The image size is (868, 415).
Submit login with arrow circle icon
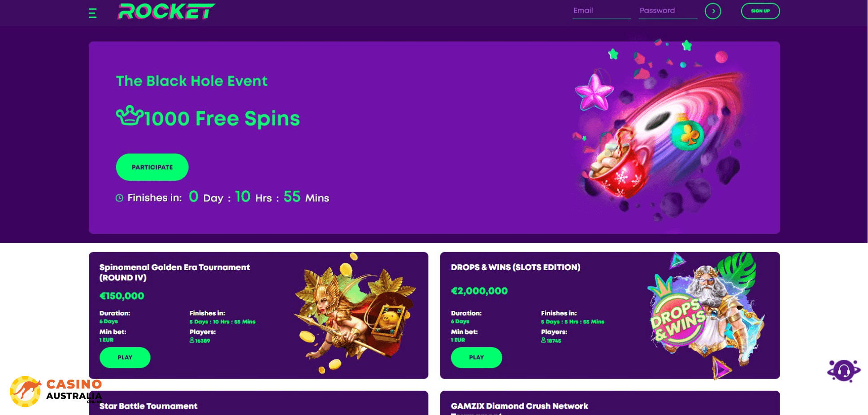click(x=713, y=11)
